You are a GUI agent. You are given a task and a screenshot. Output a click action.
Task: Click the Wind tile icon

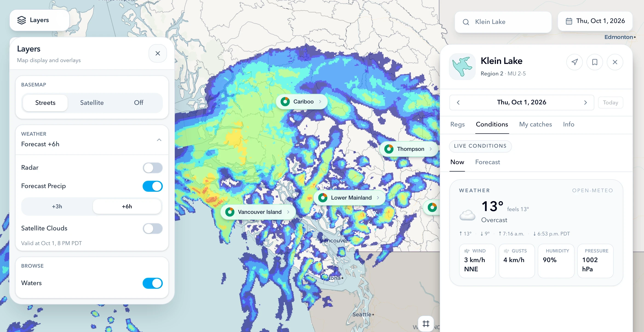(x=466, y=251)
